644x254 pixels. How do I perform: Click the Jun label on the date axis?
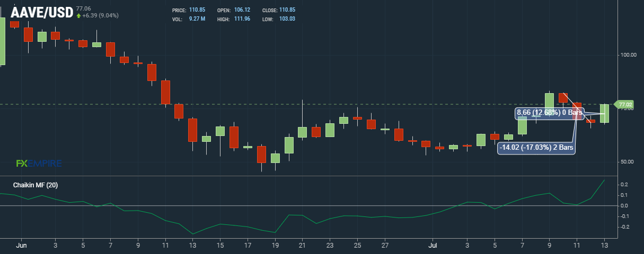[x=22, y=246]
